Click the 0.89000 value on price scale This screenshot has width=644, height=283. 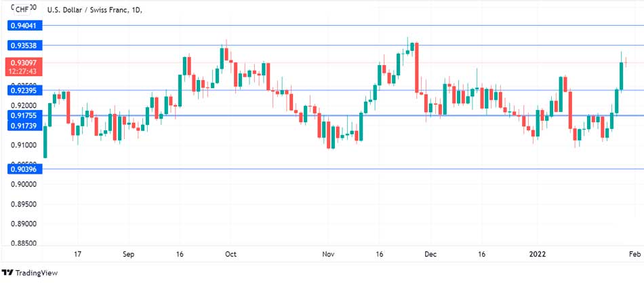pos(24,223)
